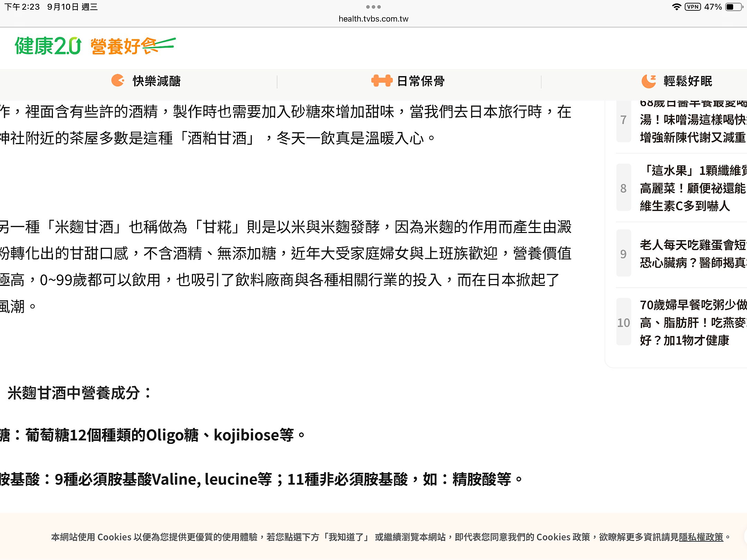Tap the Wi-Fi status icon
The image size is (747, 560).
(676, 7)
